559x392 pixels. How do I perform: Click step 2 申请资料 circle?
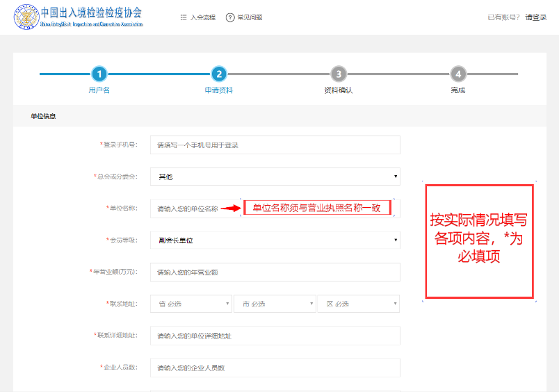pos(218,74)
